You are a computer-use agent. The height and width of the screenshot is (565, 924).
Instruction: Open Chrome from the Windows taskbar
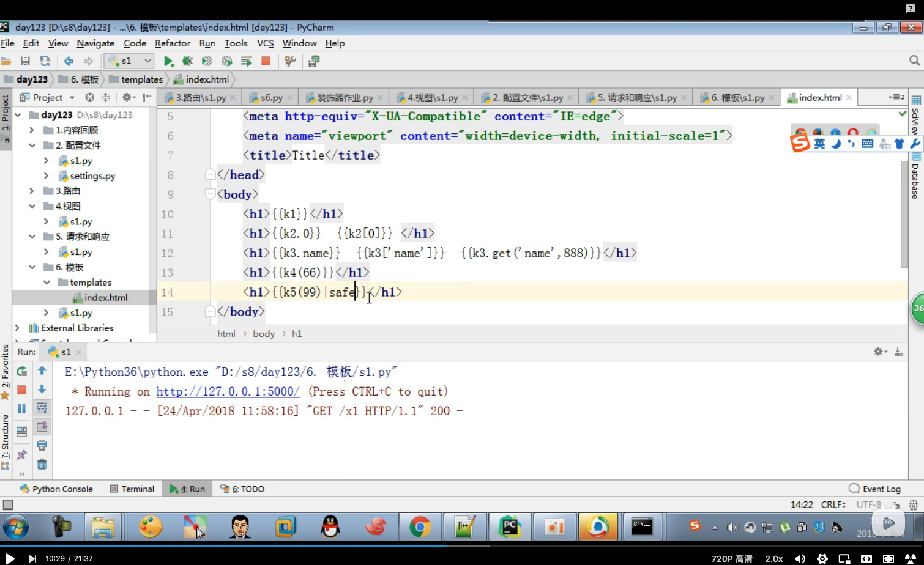(420, 526)
